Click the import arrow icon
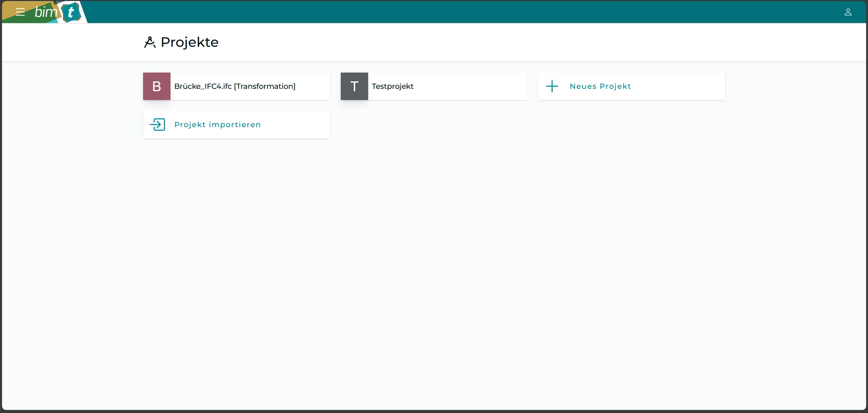 tap(157, 124)
